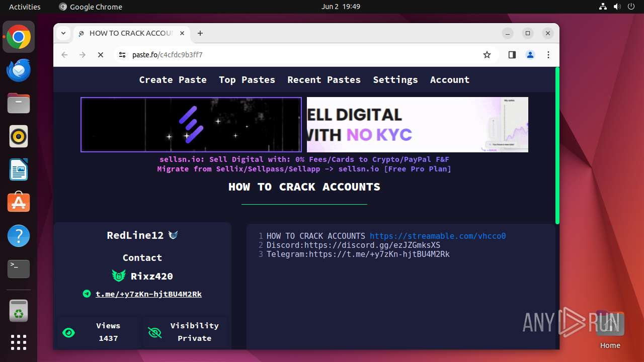Go forward with Chrome's forward arrow

83,55
